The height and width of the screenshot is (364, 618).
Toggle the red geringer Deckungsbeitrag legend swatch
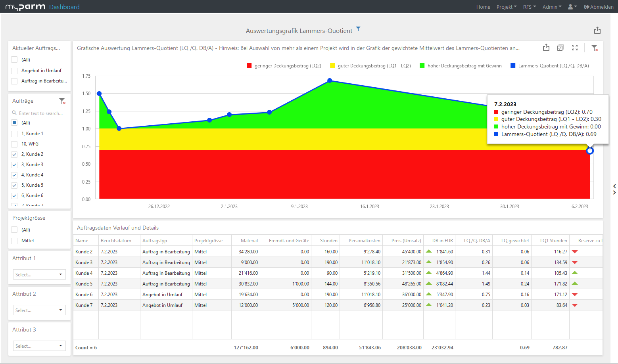pos(249,66)
